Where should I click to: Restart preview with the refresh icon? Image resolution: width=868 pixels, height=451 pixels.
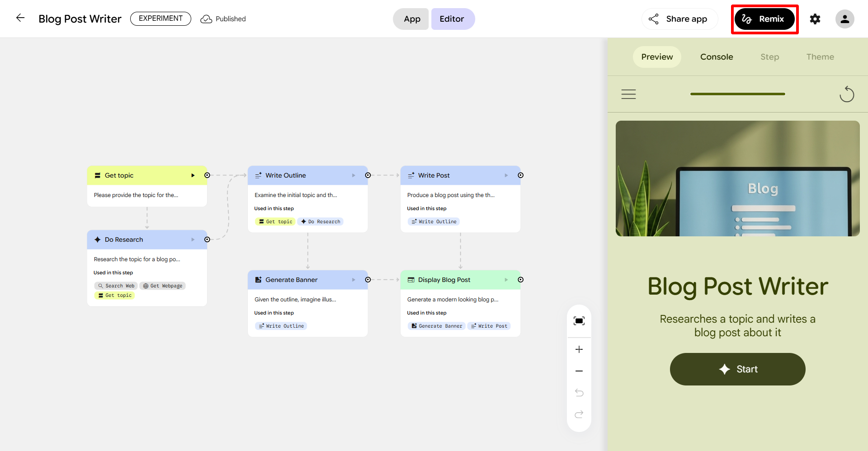(846, 94)
